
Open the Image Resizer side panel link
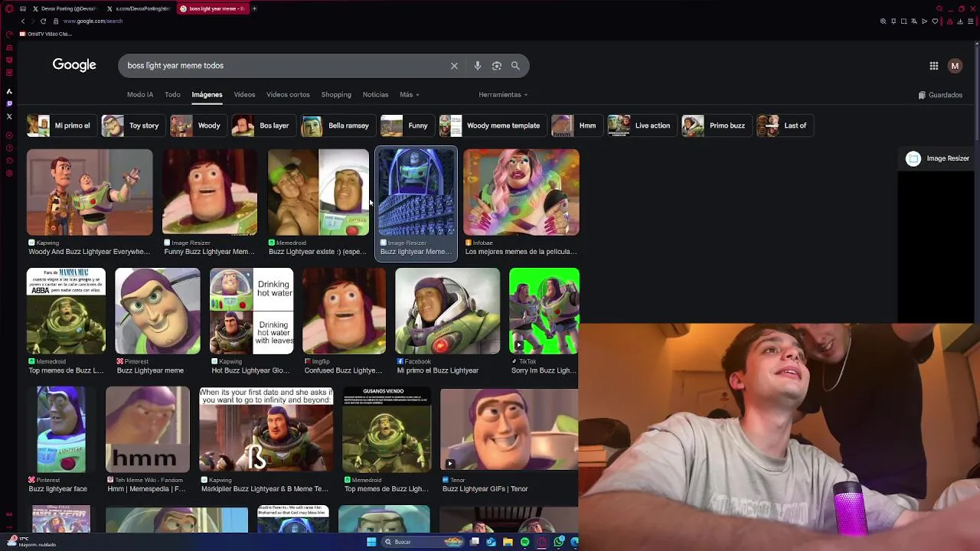coord(938,158)
